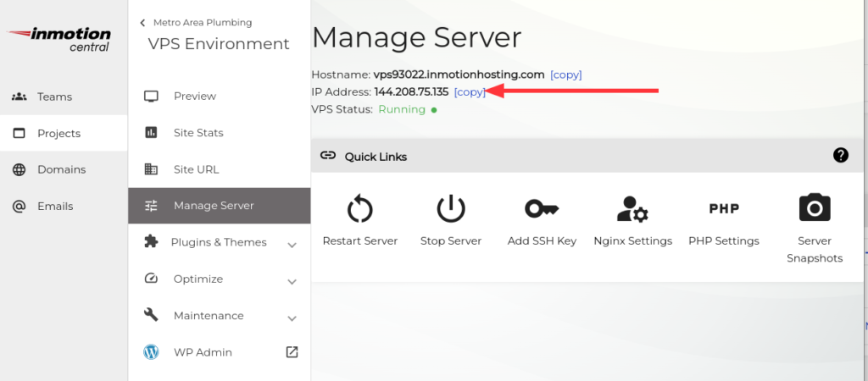Open PHP Settings icon
The image size is (868, 381).
click(x=724, y=208)
